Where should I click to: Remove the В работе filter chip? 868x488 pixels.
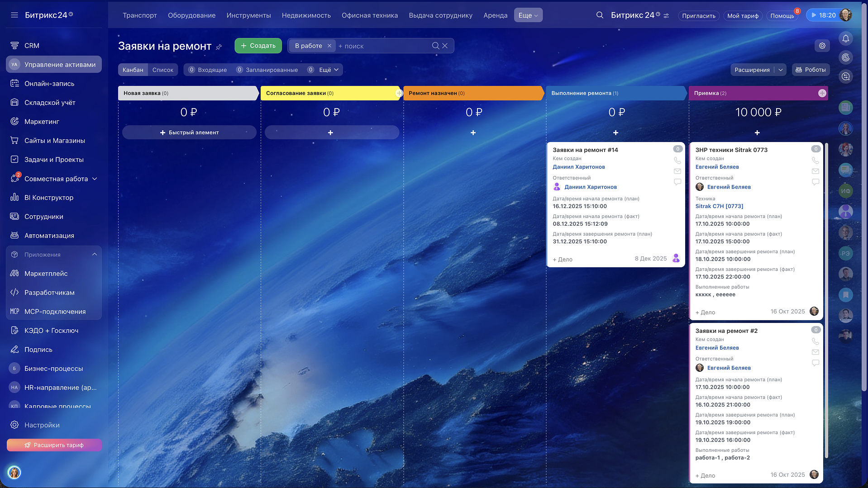[x=329, y=46]
